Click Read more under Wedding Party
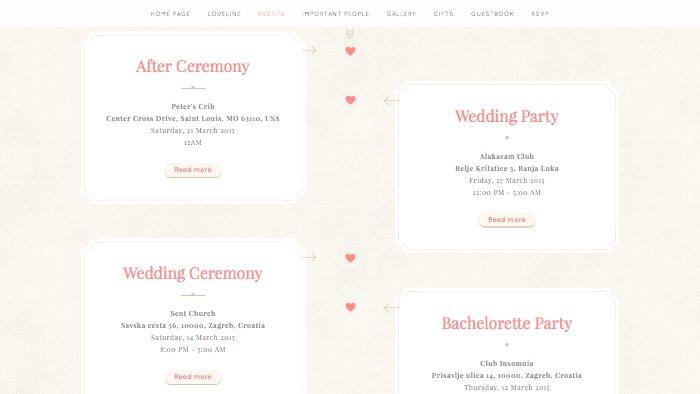The image size is (700, 394). point(507,220)
